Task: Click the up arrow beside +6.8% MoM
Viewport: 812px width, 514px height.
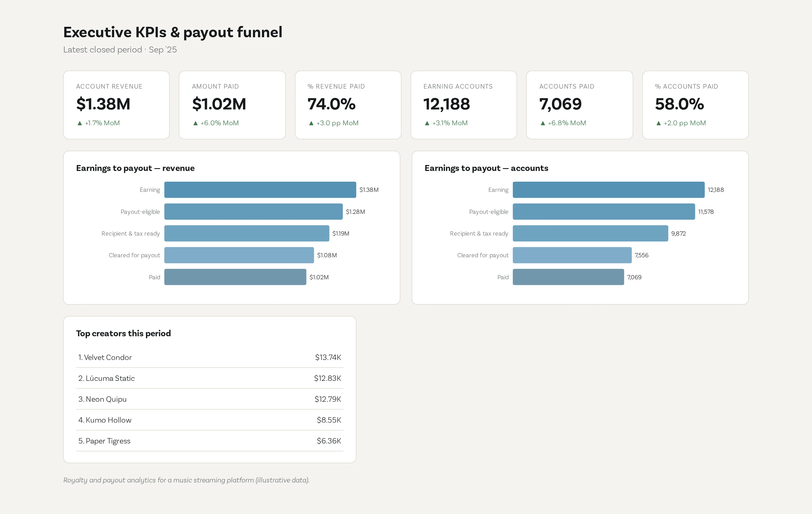Action: click(x=542, y=123)
